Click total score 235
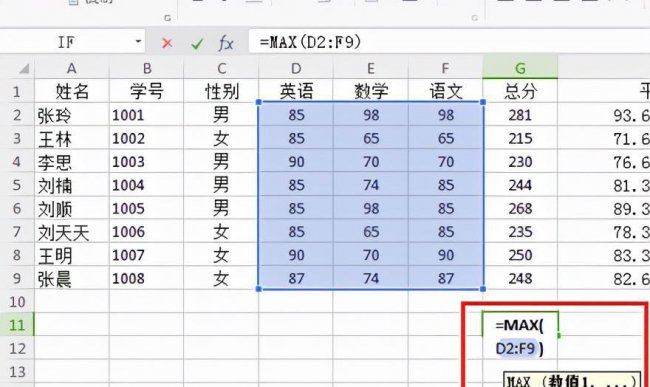This screenshot has height=387, width=650. (x=520, y=232)
